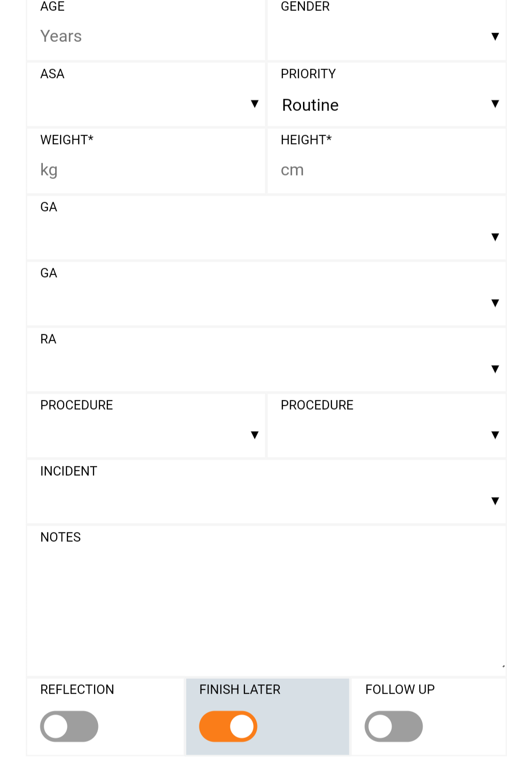This screenshot has width=532, height=768.
Task: Enable the Follow Up toggle
Action: pyautogui.click(x=394, y=726)
